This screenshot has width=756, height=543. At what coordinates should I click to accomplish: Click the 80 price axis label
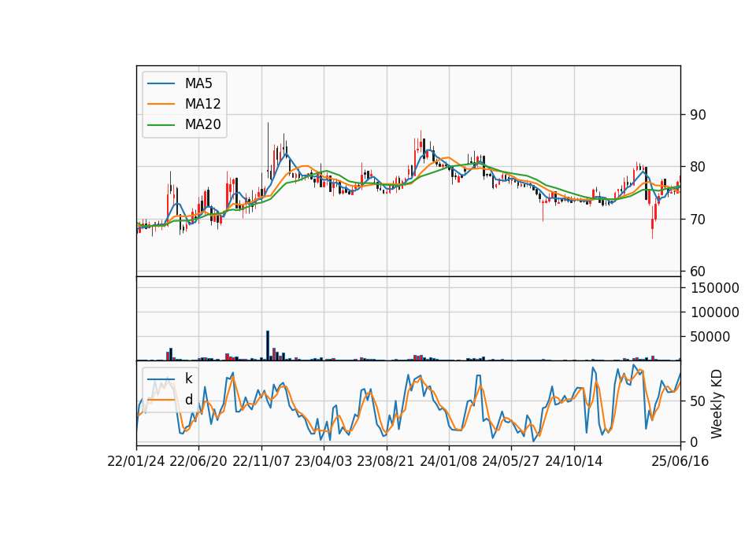click(698, 167)
